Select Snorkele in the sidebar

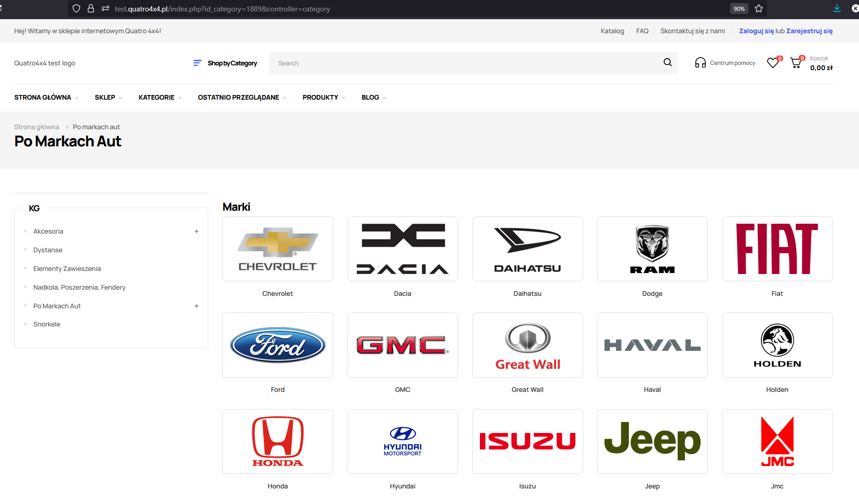pos(47,324)
